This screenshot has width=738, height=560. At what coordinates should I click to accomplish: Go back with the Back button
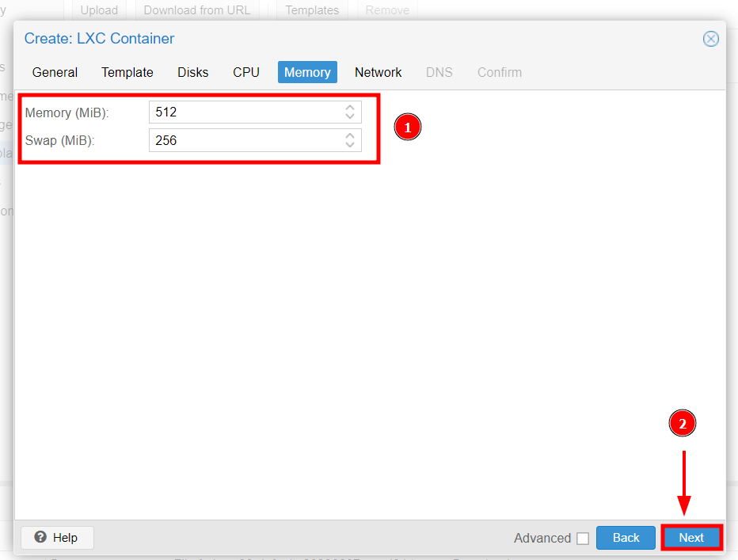pyautogui.click(x=626, y=538)
